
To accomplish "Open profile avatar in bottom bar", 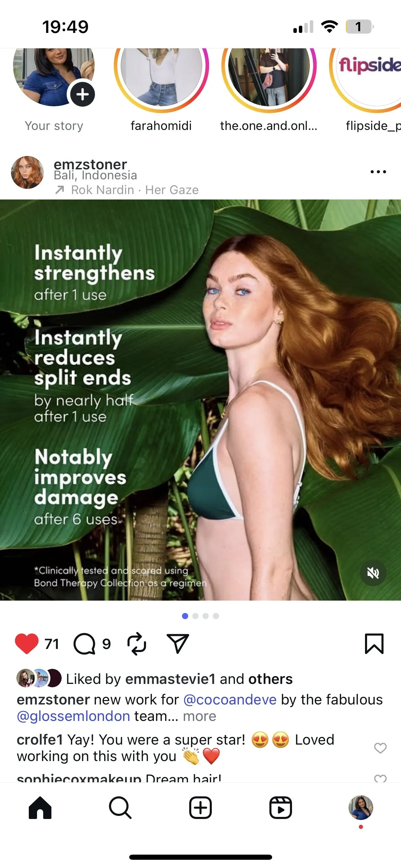I will pyautogui.click(x=361, y=807).
